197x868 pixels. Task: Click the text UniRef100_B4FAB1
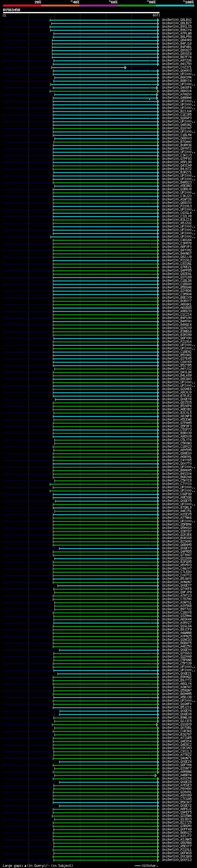coord(177,47)
